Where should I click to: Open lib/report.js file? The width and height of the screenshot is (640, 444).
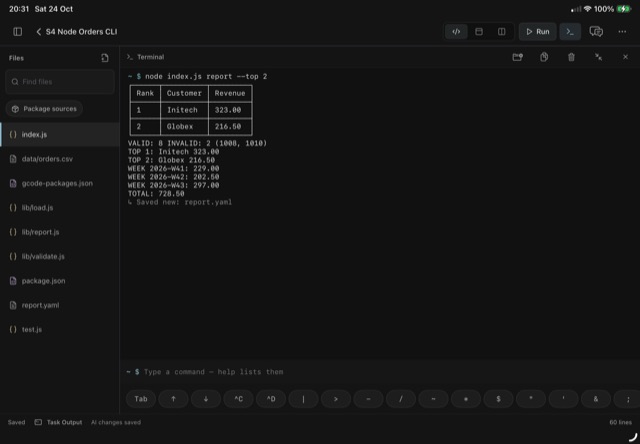(x=60, y=232)
